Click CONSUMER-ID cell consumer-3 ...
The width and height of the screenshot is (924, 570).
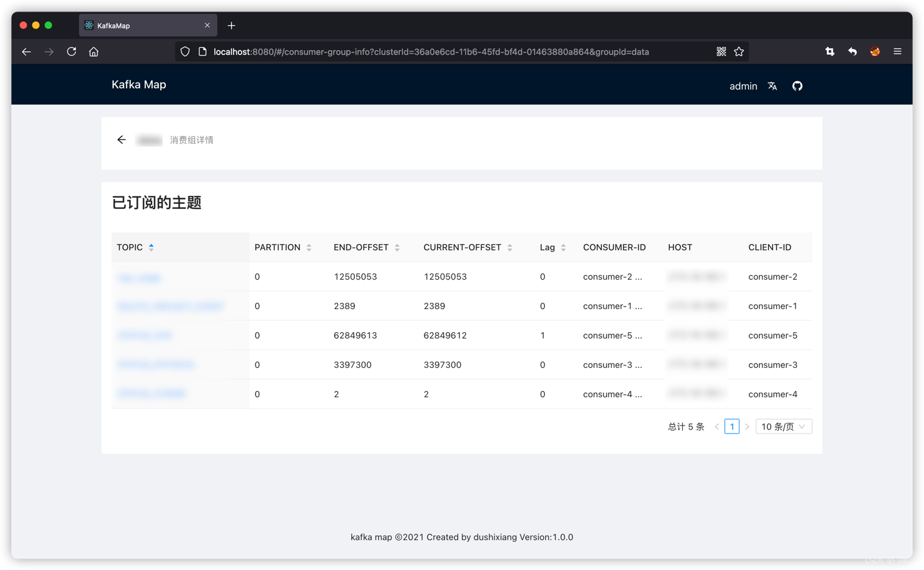point(612,365)
